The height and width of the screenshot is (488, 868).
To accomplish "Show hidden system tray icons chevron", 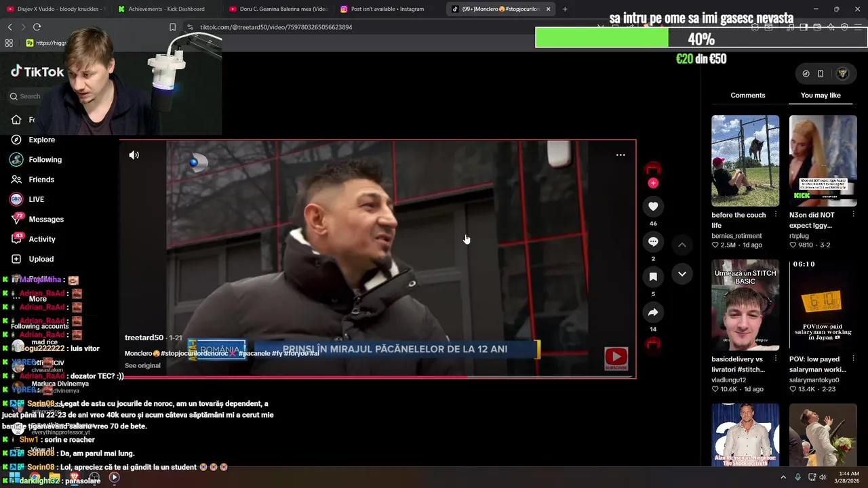I will coord(783,477).
